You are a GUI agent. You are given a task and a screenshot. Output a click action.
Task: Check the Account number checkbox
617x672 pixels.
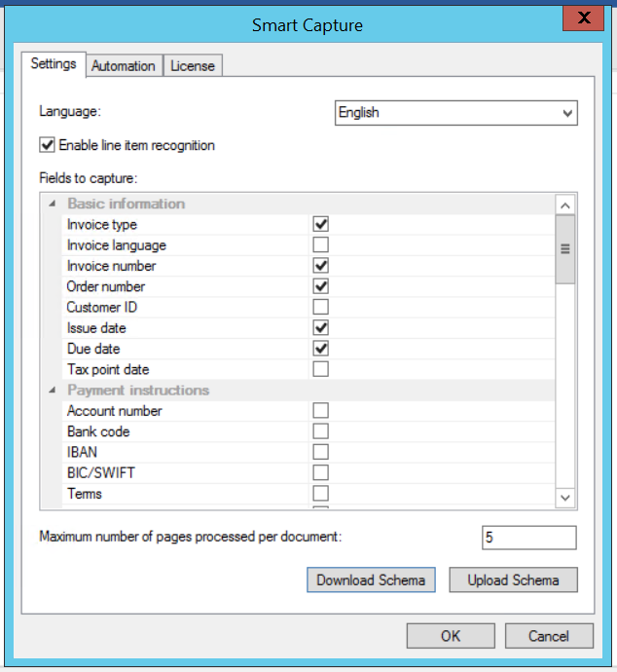click(321, 410)
